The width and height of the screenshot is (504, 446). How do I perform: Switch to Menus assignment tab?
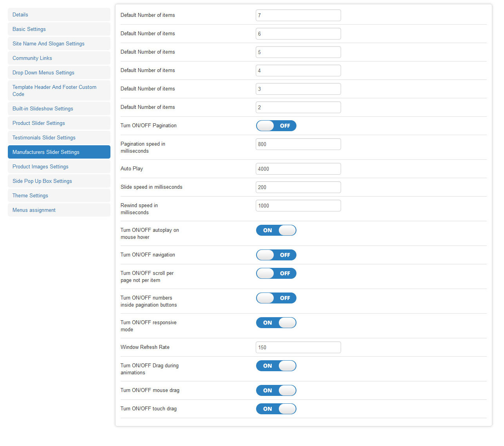click(59, 210)
